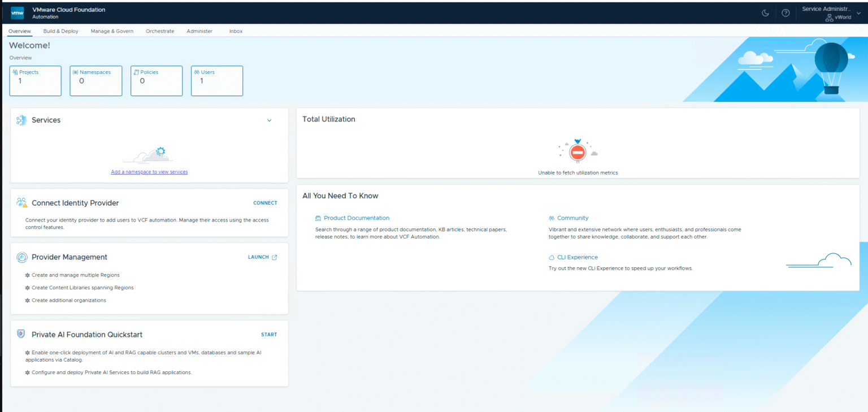Open the Namespaces summary card

coord(96,81)
